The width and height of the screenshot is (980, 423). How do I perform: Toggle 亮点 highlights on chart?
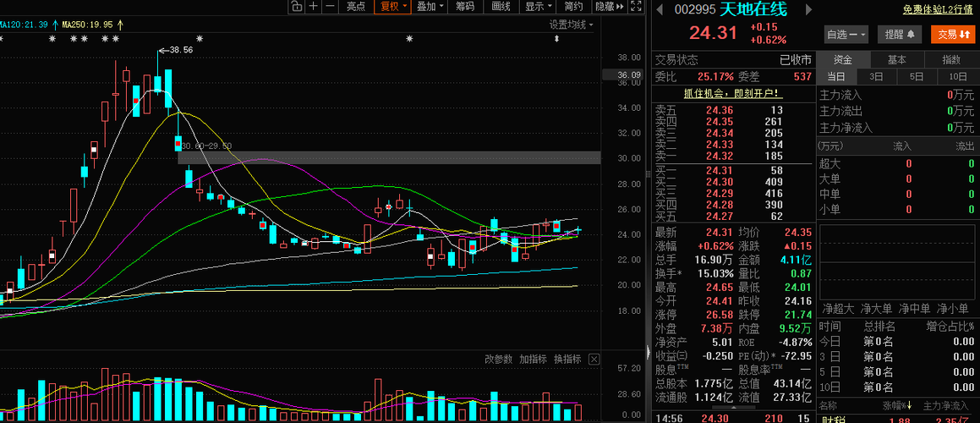click(x=356, y=6)
